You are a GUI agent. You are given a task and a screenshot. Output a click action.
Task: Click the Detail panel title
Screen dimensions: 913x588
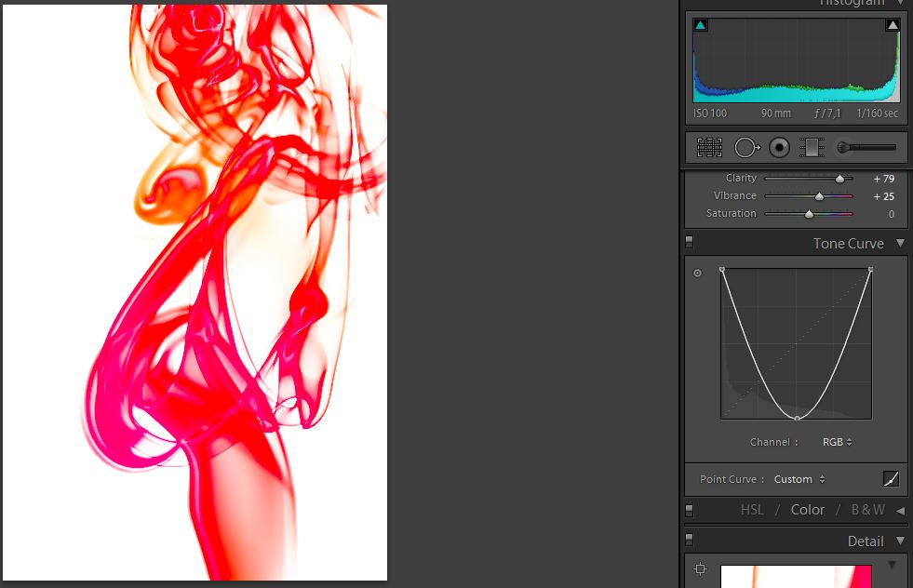tap(866, 541)
